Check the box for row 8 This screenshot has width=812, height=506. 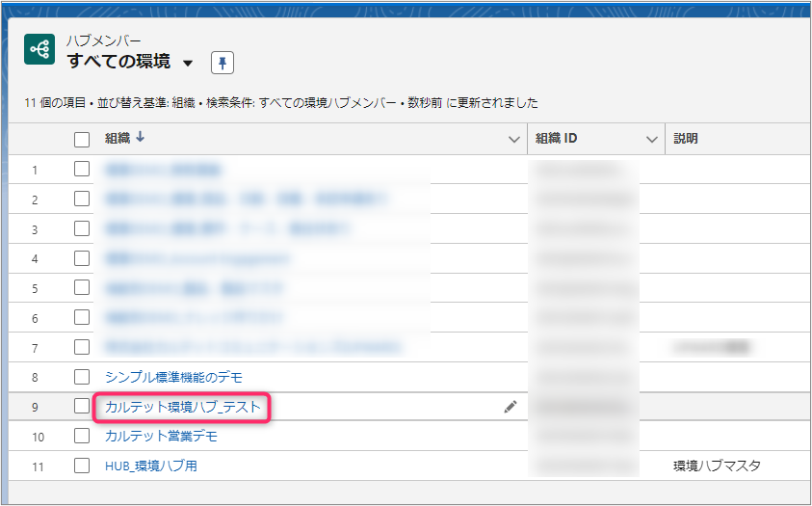point(82,377)
